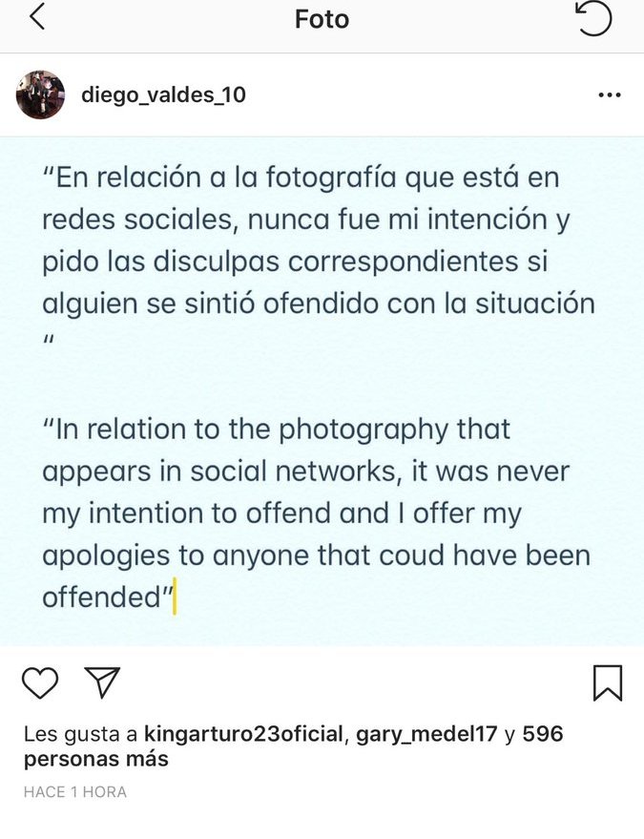Tap the Foto header title
The image size is (644, 839).
coord(322,19)
